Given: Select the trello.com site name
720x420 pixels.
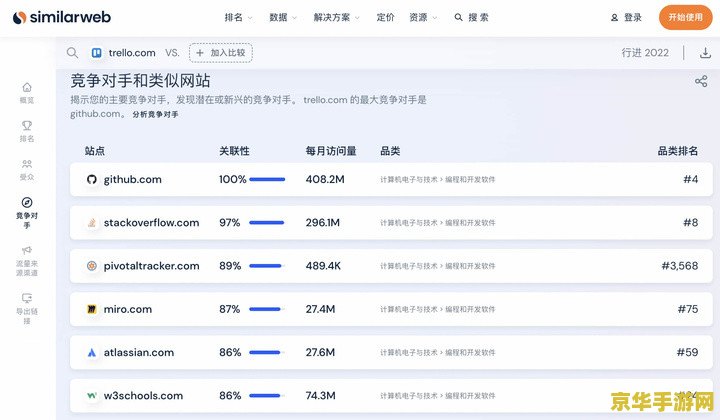Looking at the screenshot, I should (132, 53).
